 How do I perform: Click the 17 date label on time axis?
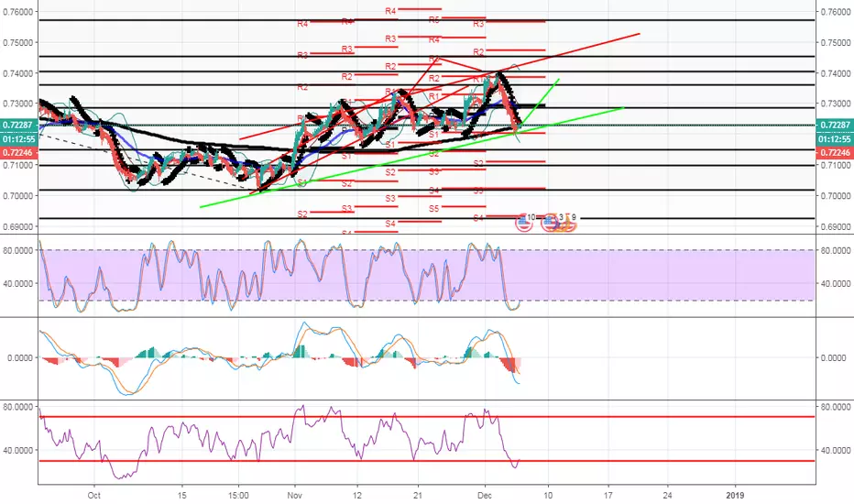(x=608, y=495)
